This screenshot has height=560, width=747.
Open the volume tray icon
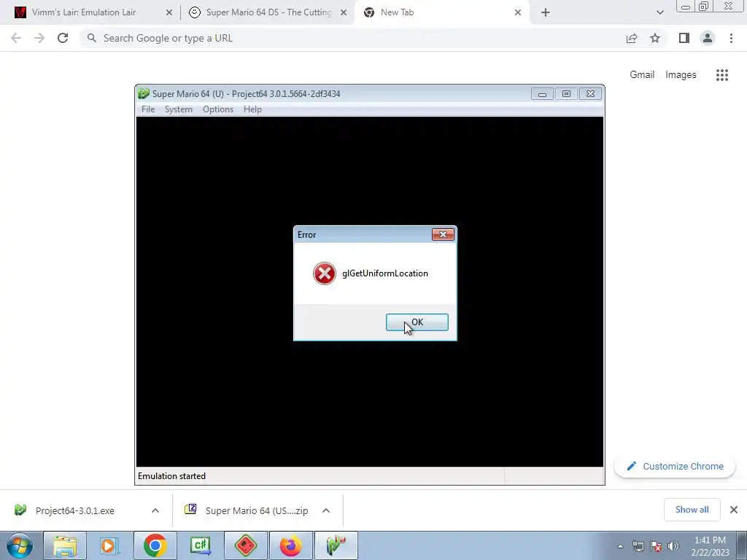(673, 547)
